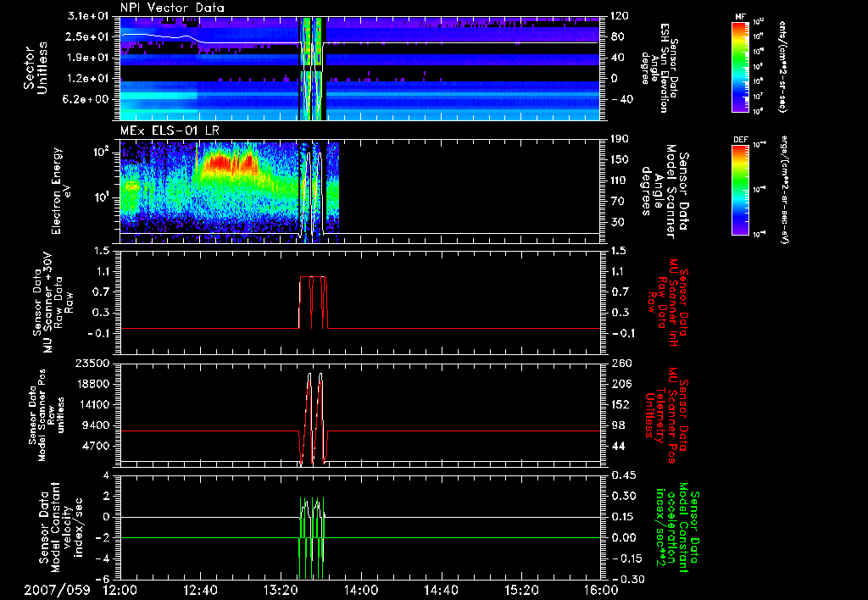The height and width of the screenshot is (600, 868).
Task: Click the 23500 scanner position tick value
Action: coord(92,364)
